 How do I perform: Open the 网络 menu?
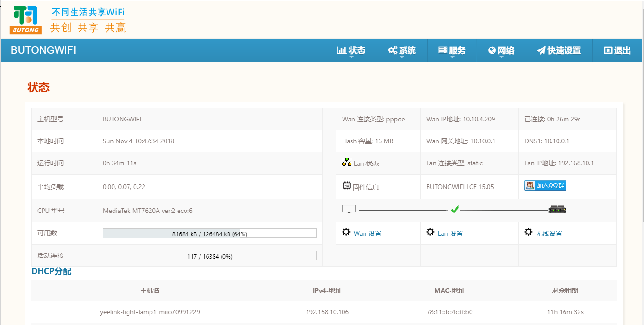click(501, 50)
